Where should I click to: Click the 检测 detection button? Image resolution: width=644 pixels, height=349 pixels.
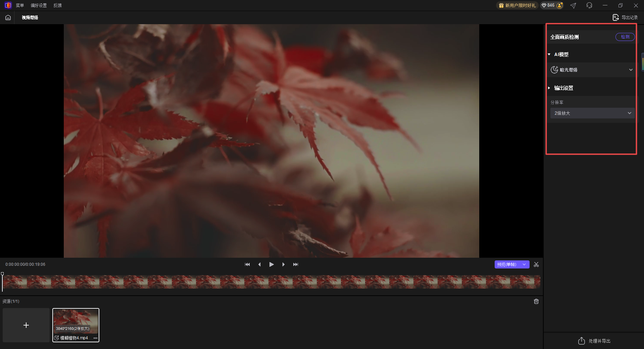[625, 37]
